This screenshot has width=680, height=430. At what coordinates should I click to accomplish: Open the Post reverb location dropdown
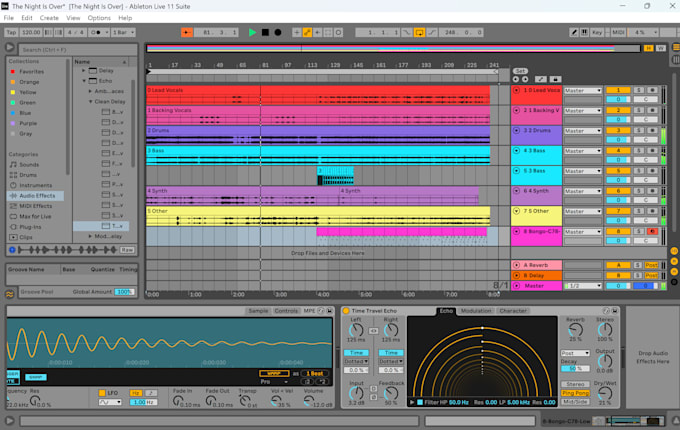coord(575,353)
